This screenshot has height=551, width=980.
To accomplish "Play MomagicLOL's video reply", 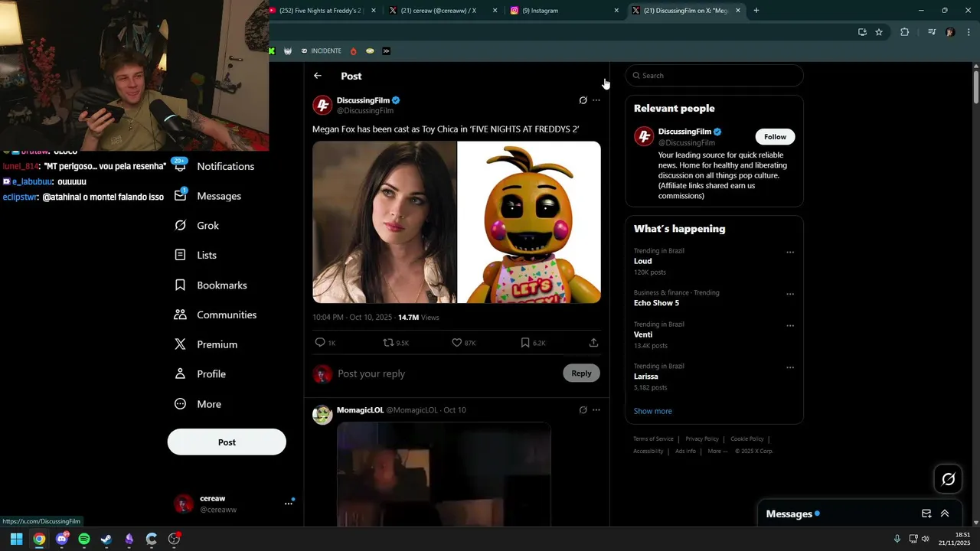I will (444, 474).
